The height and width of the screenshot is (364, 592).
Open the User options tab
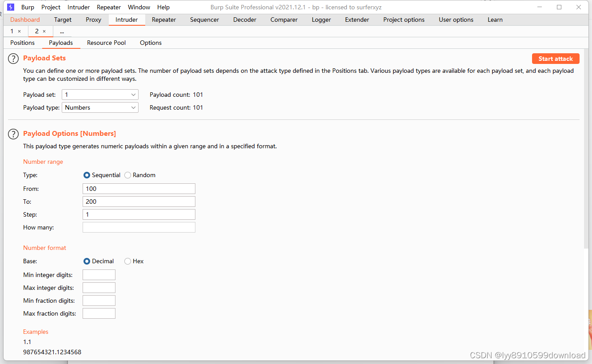coord(456,20)
